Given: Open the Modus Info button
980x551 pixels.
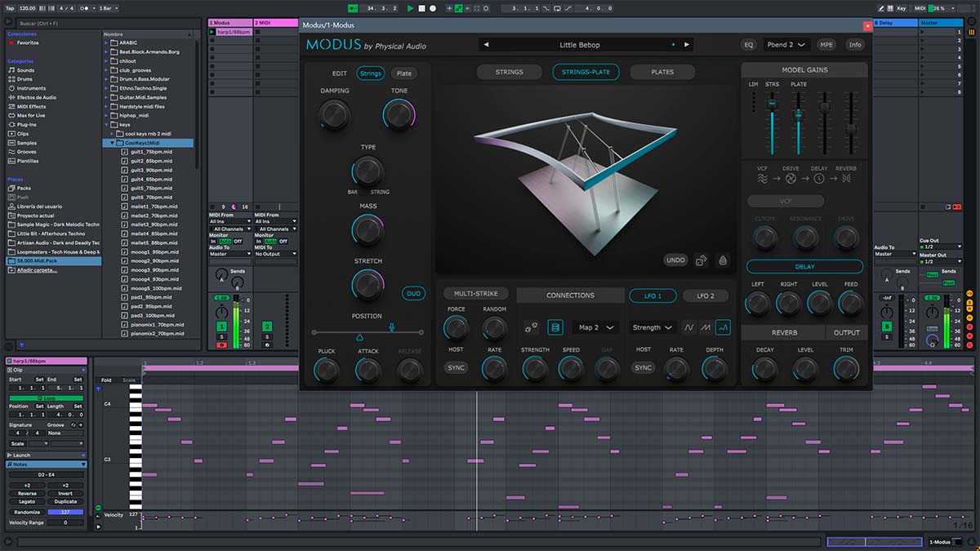Looking at the screenshot, I should coord(855,45).
